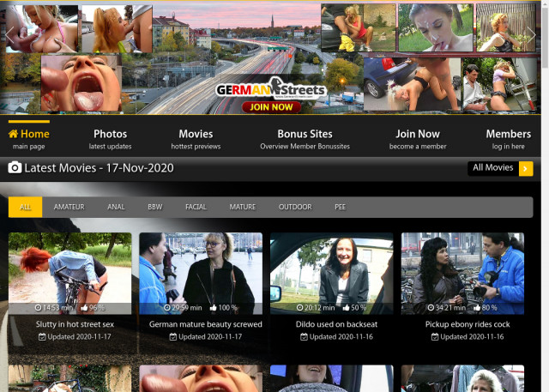The height and width of the screenshot is (392, 549).
Task: Switch to the BBW filter tab
Action: 155,207
